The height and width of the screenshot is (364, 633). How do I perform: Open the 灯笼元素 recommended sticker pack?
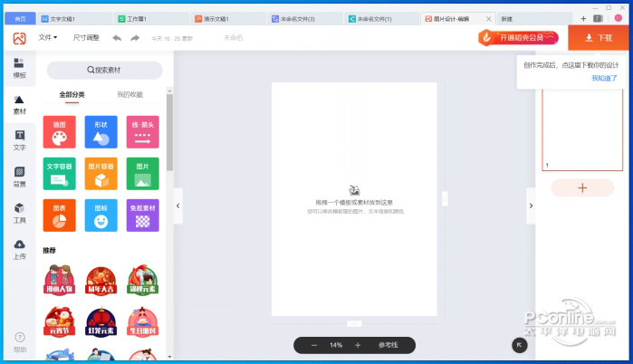(x=101, y=321)
